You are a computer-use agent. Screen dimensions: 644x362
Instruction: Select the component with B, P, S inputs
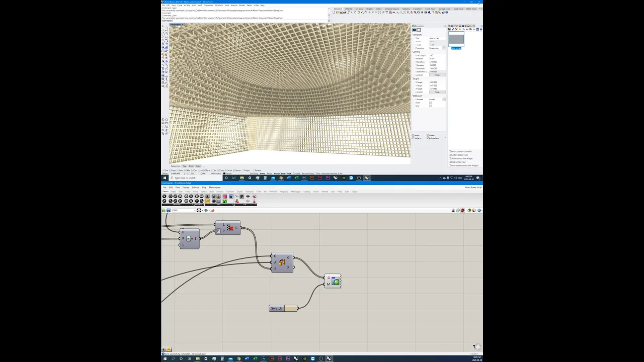pos(189,238)
